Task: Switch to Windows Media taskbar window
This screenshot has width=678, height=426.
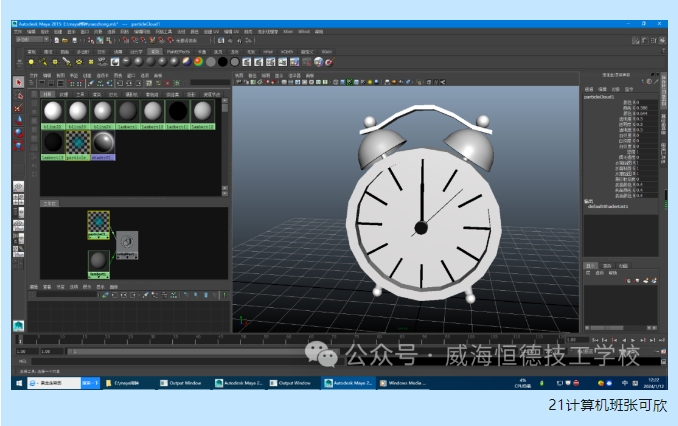Action: click(x=403, y=383)
